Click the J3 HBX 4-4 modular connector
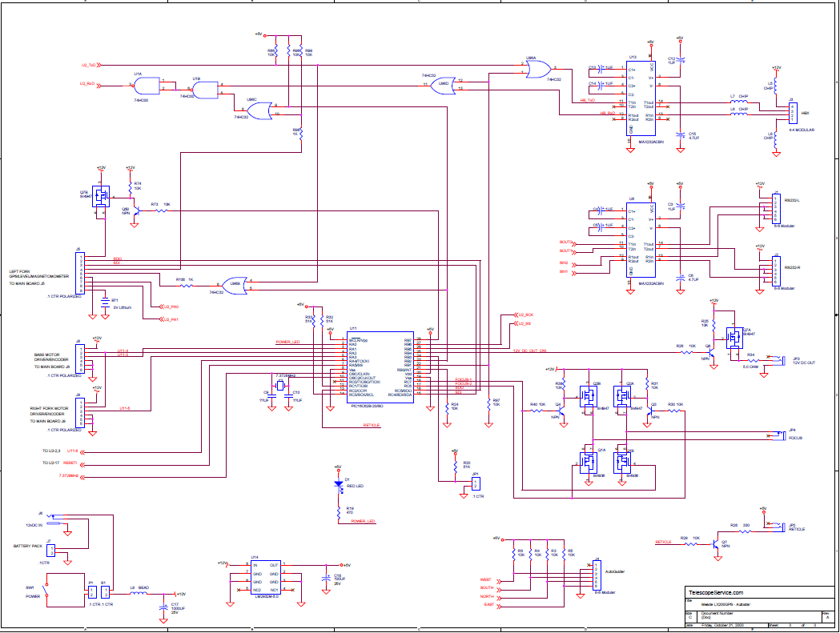This screenshot has width=840, height=633. (x=792, y=113)
